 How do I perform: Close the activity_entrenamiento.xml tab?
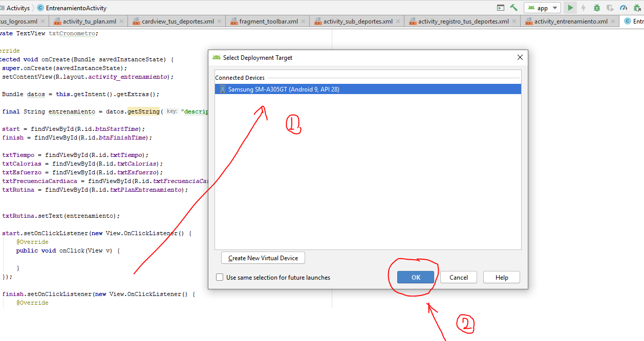point(613,21)
